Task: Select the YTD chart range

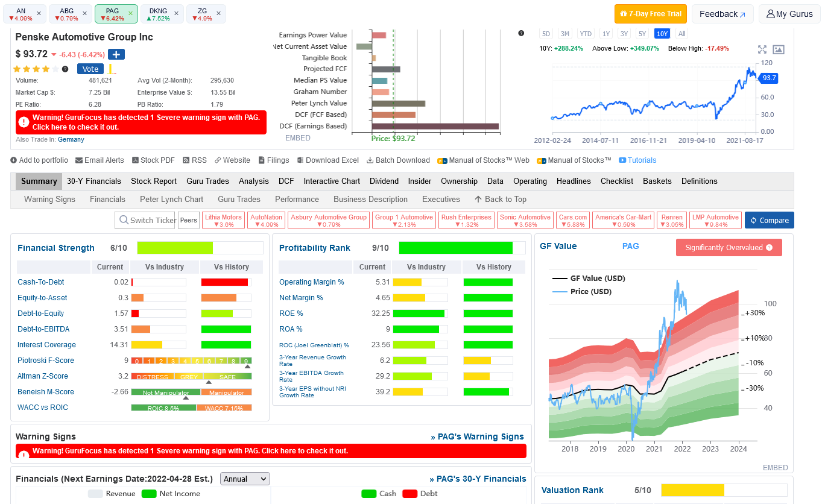Action: point(586,34)
